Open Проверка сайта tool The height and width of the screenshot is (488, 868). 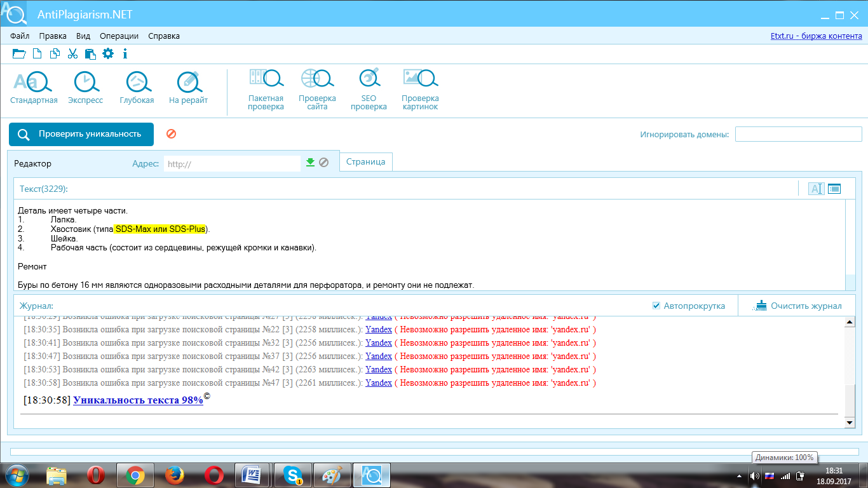317,90
